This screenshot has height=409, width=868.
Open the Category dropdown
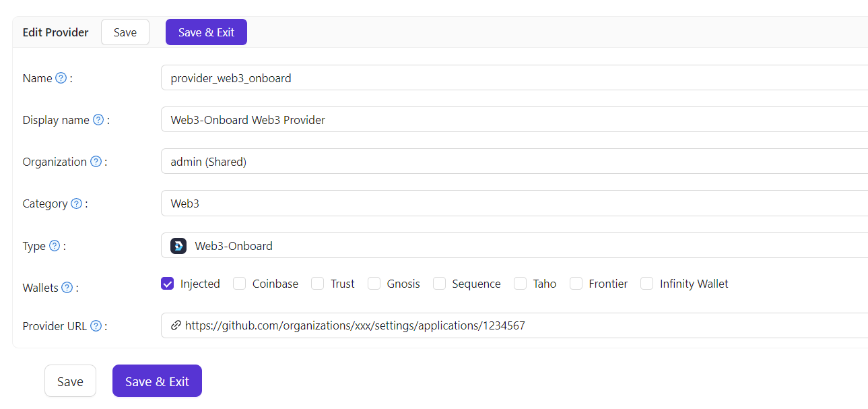point(404,203)
